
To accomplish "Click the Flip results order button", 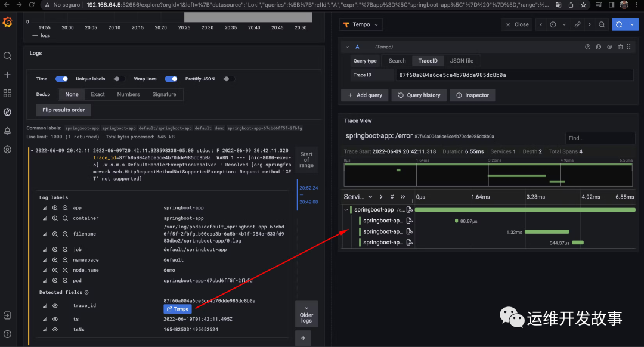I will point(64,110).
